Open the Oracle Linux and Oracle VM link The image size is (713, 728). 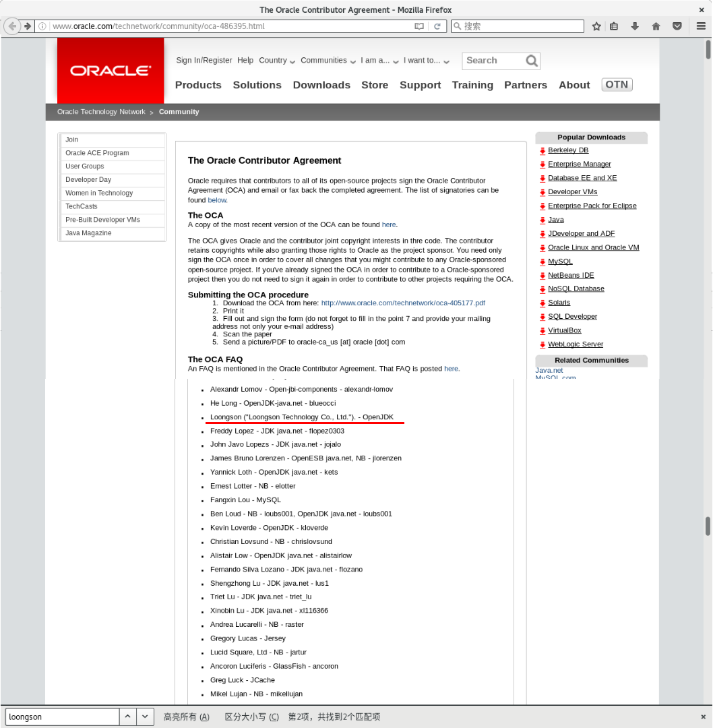click(593, 247)
